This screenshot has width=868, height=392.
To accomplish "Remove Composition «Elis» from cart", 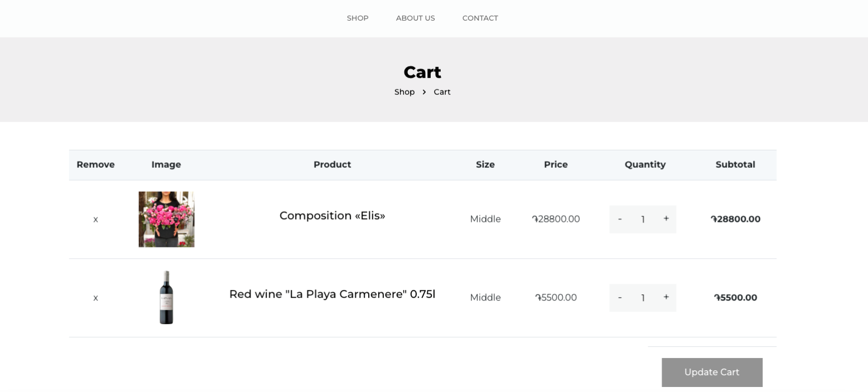I will coord(95,220).
